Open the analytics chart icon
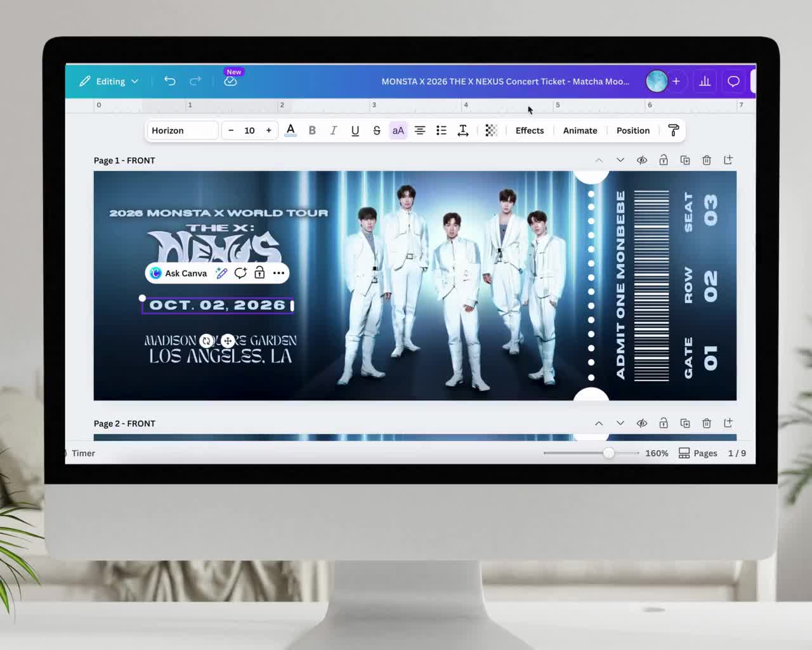Viewport: 812px width, 650px height. tap(705, 81)
